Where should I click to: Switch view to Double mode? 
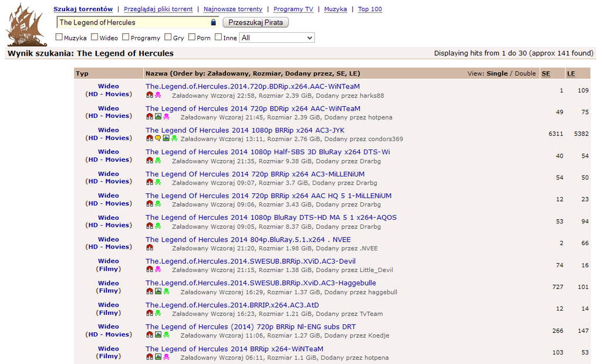(525, 73)
